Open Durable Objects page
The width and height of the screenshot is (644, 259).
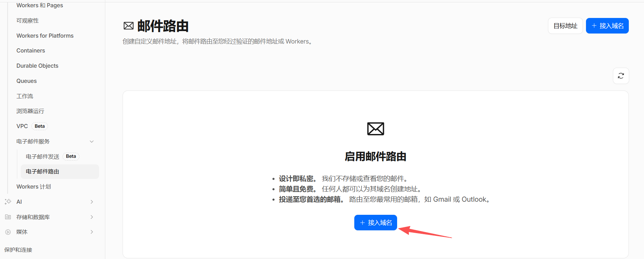point(37,66)
